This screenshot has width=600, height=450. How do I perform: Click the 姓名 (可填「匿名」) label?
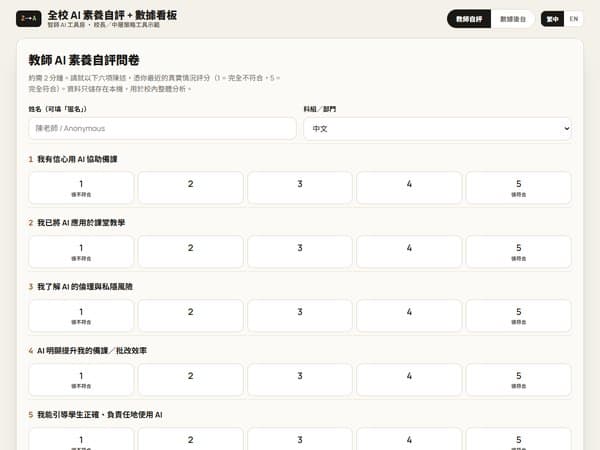57,109
